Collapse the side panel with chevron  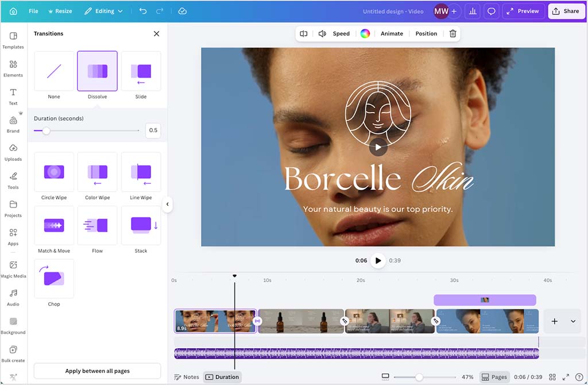point(168,204)
